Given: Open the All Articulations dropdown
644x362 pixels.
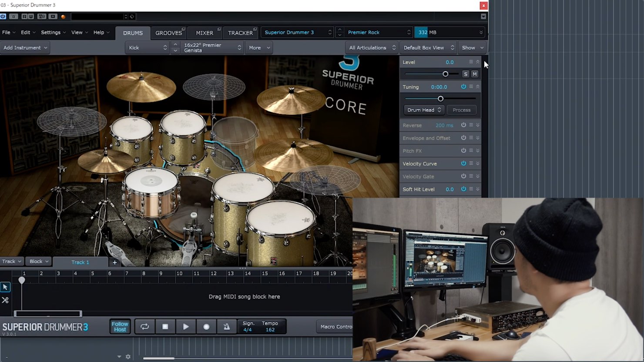Looking at the screenshot, I should pos(372,48).
